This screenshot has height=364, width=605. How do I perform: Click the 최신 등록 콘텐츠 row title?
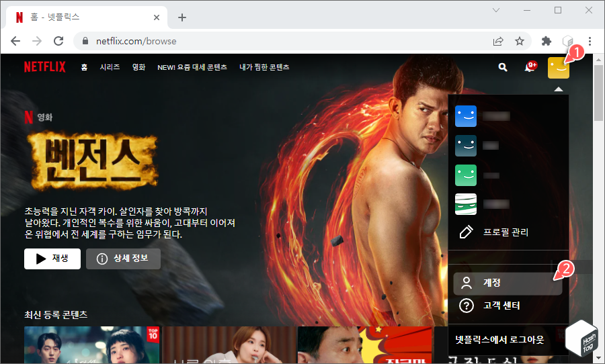56,315
